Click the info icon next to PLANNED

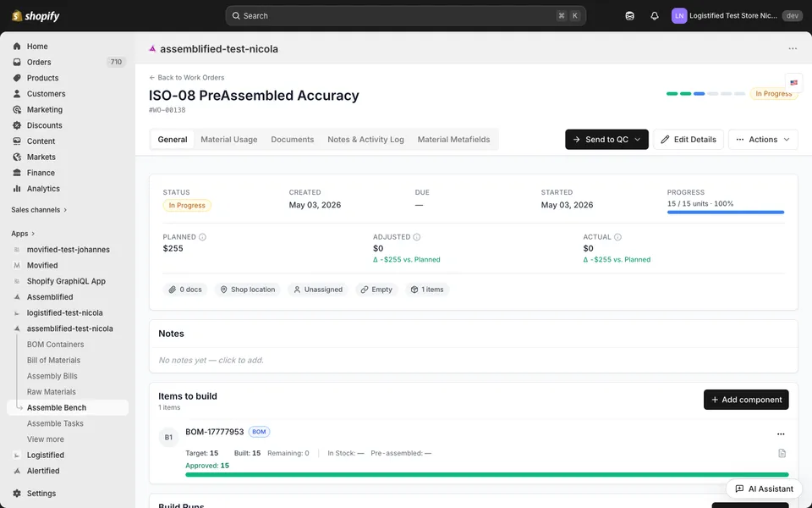202,237
